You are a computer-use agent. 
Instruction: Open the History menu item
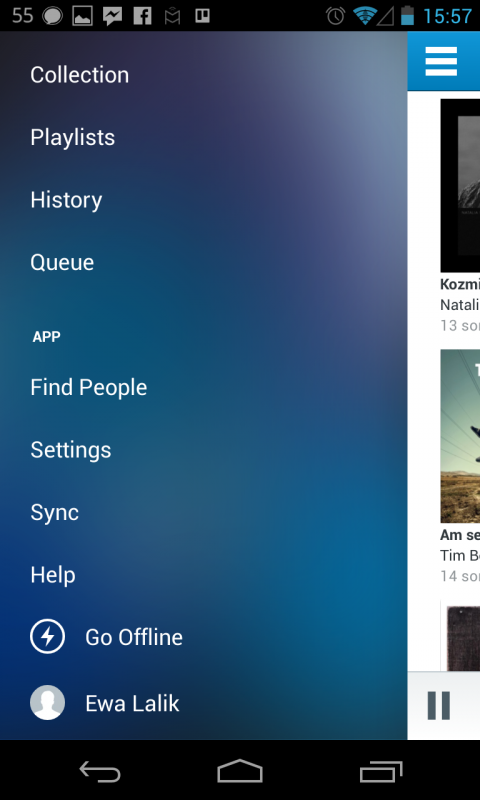66,200
